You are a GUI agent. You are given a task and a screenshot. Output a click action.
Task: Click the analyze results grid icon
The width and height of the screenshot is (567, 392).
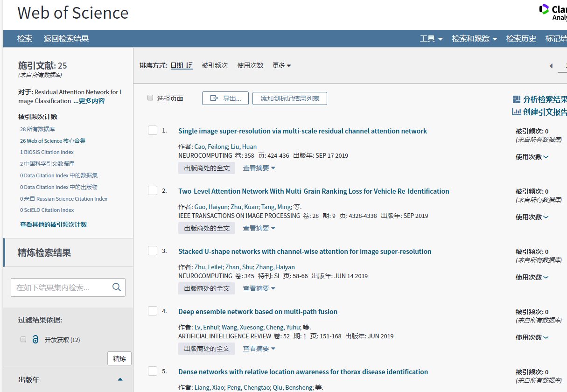pyautogui.click(x=516, y=99)
